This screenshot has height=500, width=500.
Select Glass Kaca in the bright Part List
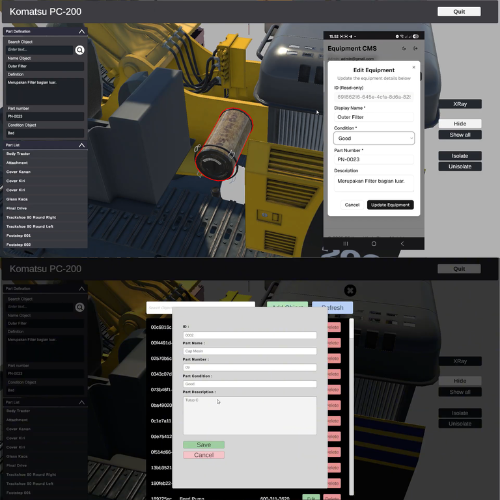(45, 199)
